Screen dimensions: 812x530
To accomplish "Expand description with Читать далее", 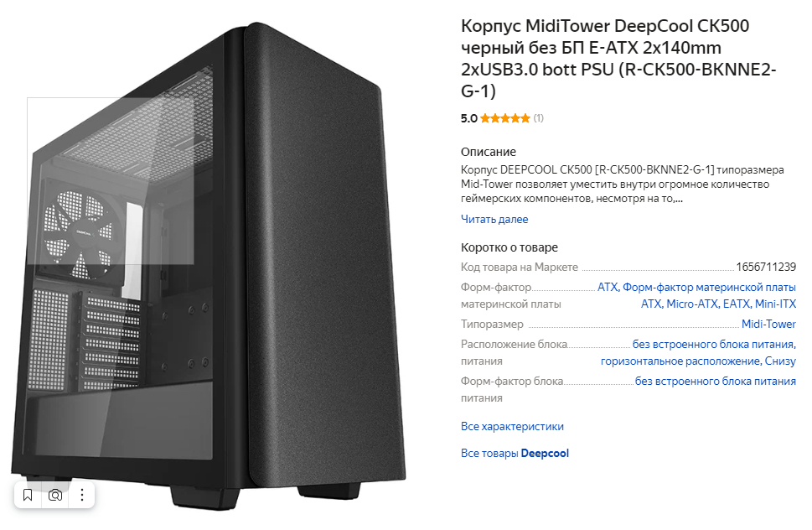I will click(494, 219).
